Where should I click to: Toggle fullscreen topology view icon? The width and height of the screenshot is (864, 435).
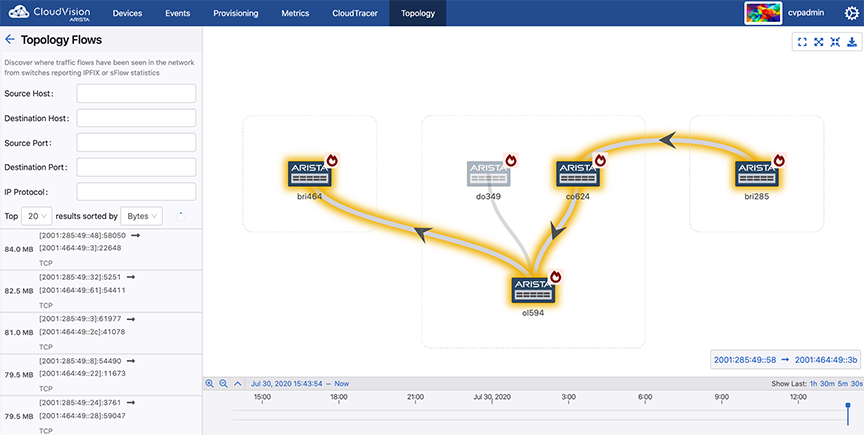pos(802,42)
